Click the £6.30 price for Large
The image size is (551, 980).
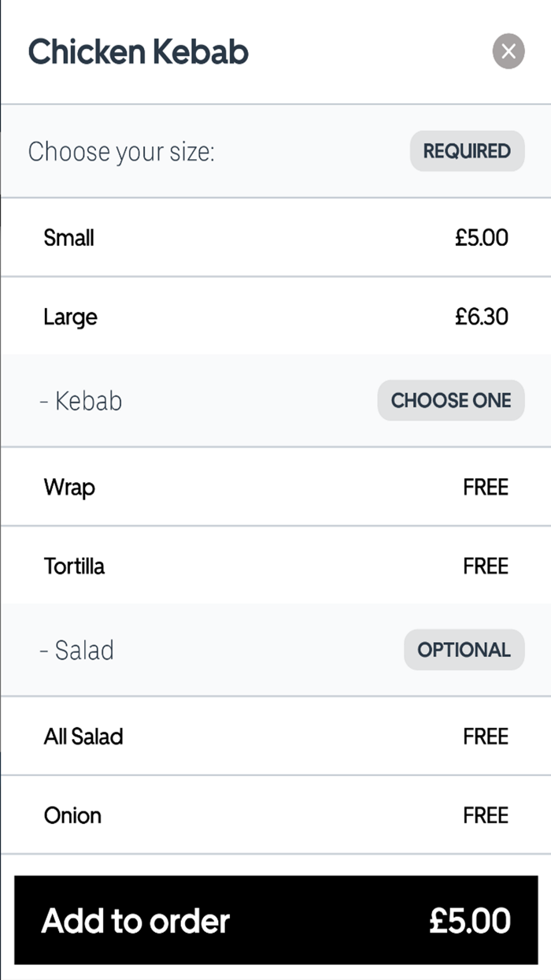tap(483, 316)
